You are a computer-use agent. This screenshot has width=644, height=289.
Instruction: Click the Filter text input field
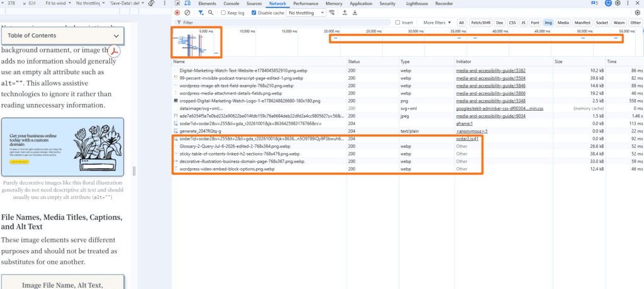pos(284,23)
